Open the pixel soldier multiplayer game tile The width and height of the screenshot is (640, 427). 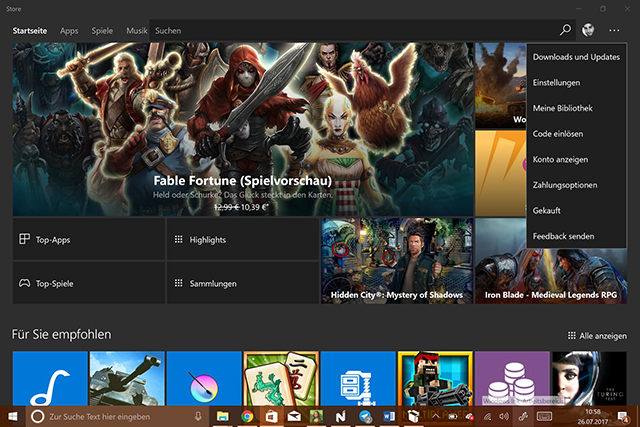tap(435, 378)
